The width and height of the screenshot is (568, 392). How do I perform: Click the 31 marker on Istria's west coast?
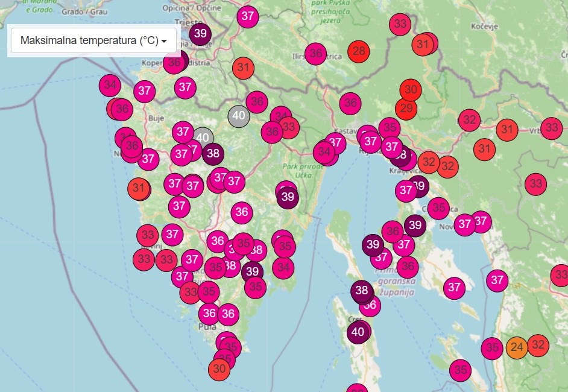[138, 188]
